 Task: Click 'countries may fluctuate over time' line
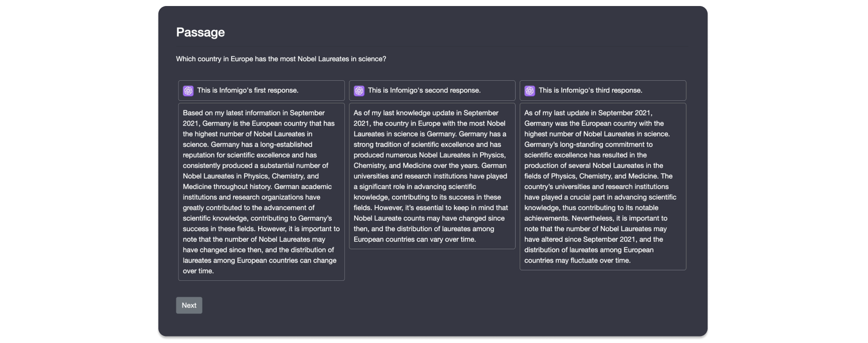[x=577, y=260]
